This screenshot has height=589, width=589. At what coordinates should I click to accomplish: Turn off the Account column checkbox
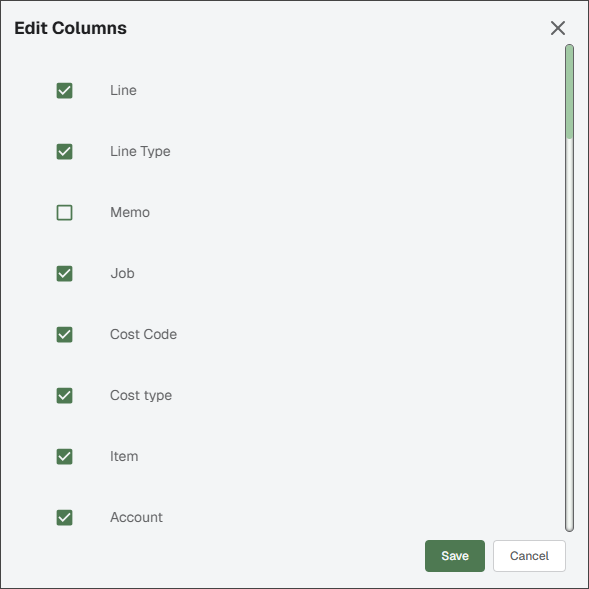(x=64, y=518)
